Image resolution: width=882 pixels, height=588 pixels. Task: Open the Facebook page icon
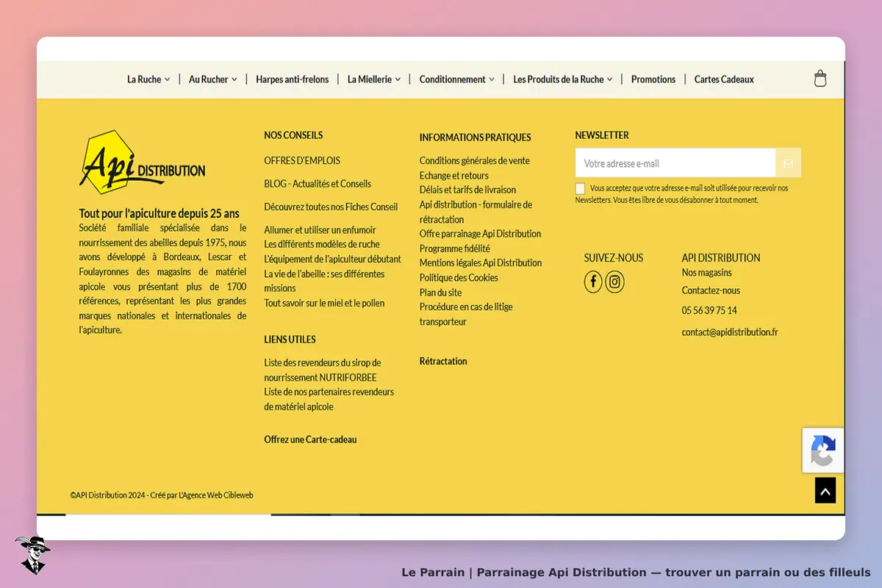coord(593,282)
